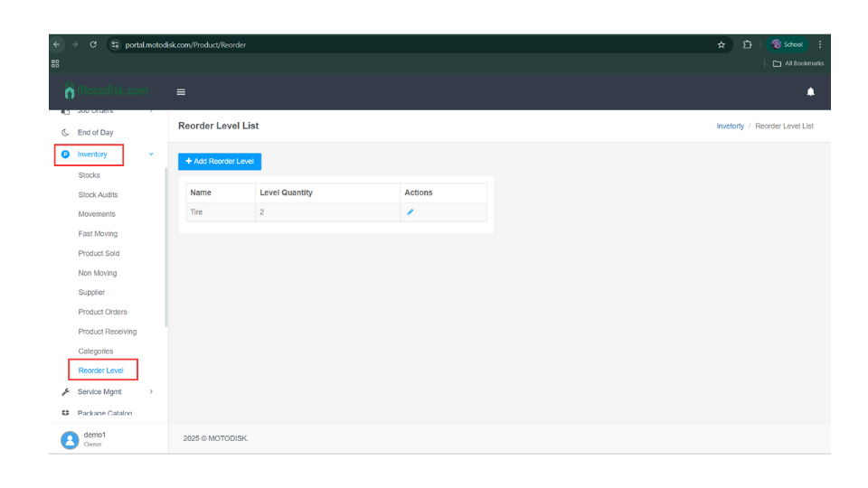
Task: Open the Chrome three-dot menu
Action: click(819, 44)
